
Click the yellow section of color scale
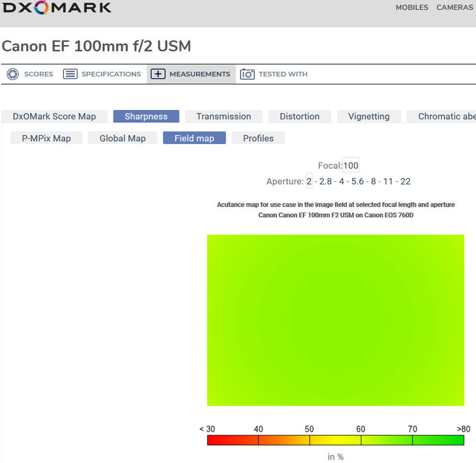tap(335, 440)
